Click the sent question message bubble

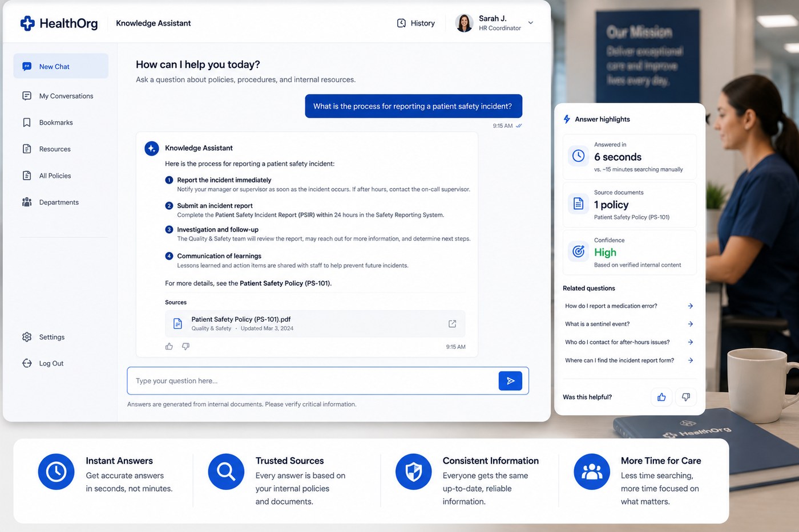(x=414, y=106)
